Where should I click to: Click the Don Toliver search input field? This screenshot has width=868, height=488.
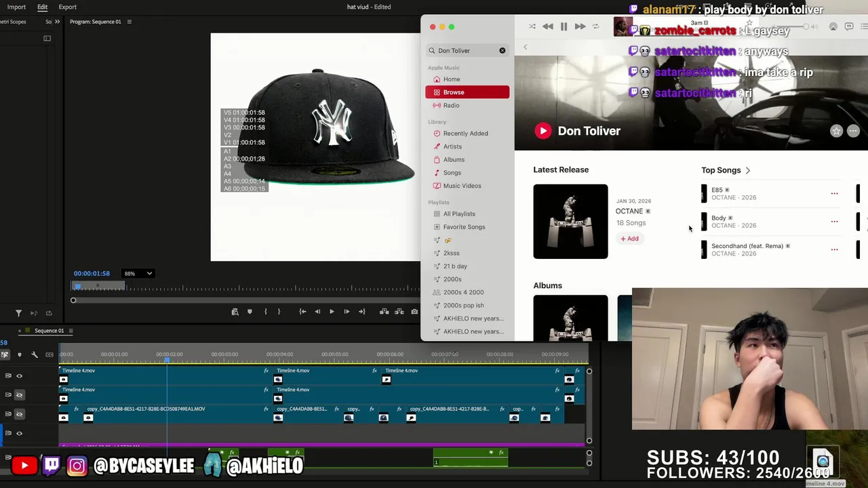coord(467,50)
